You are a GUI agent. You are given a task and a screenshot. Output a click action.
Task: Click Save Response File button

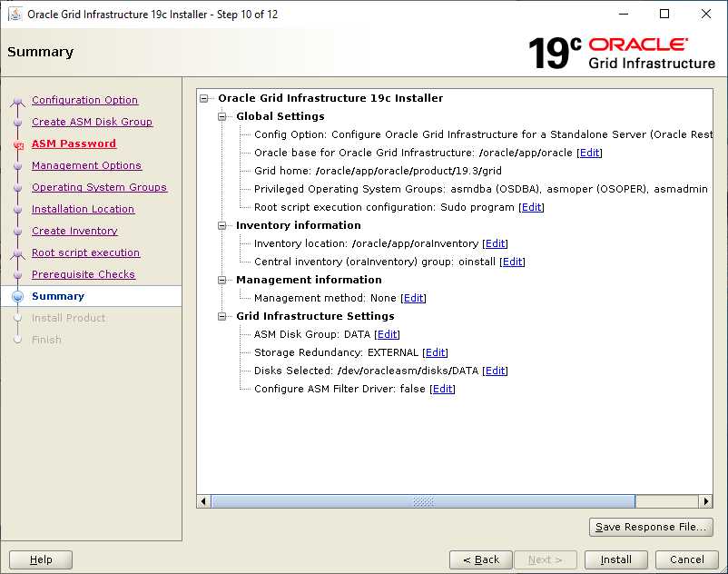click(x=651, y=527)
